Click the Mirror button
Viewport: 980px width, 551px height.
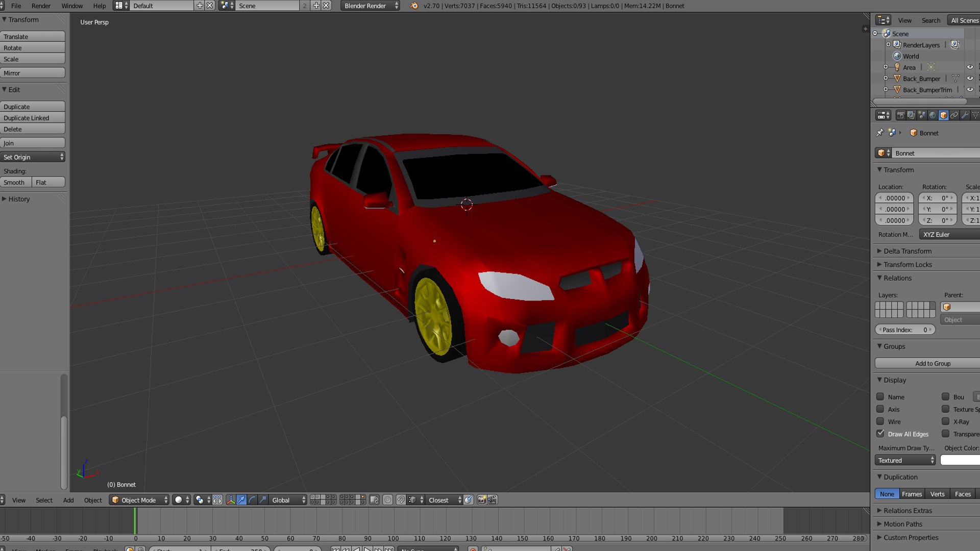[x=33, y=73]
